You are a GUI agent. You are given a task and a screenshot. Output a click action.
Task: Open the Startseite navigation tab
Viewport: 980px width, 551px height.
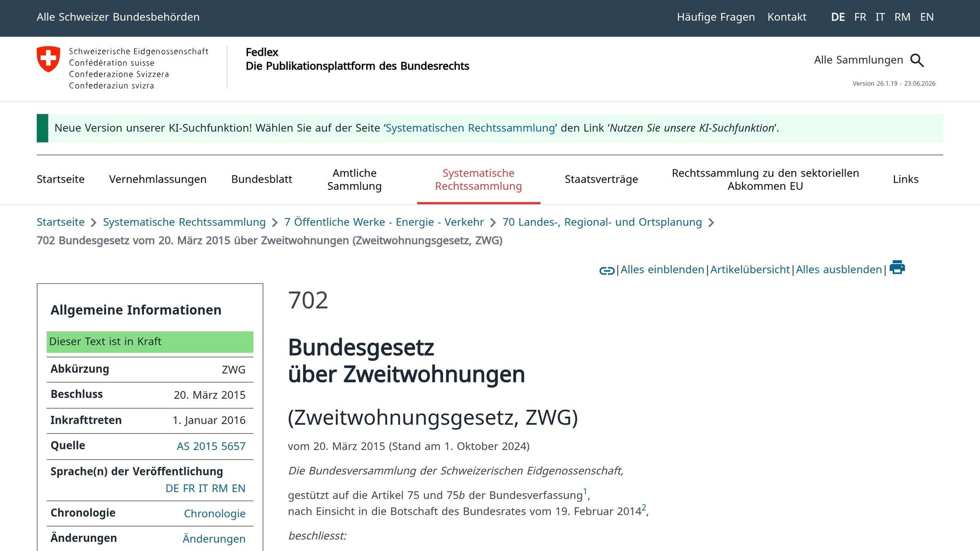pos(61,179)
